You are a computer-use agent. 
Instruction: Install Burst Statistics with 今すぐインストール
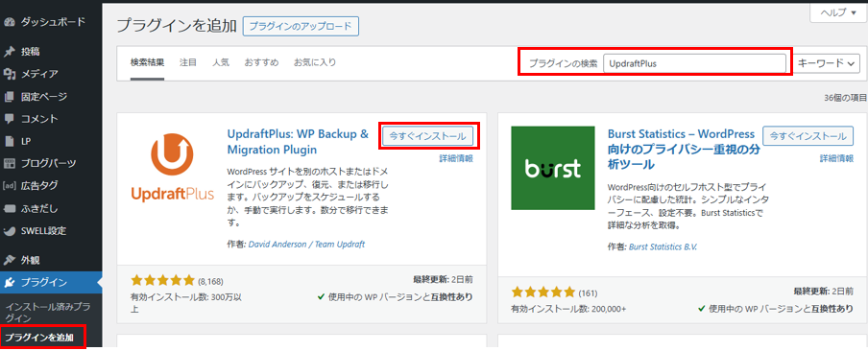point(808,136)
